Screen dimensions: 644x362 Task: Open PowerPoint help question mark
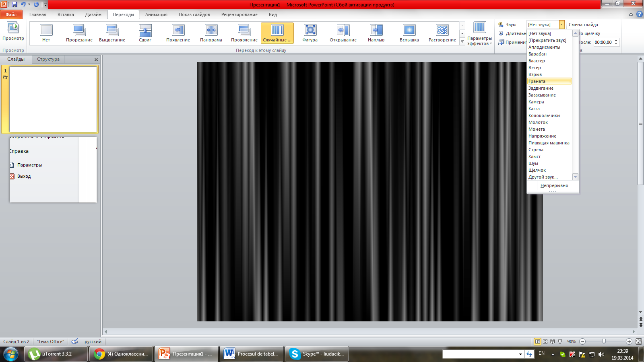coord(640,14)
